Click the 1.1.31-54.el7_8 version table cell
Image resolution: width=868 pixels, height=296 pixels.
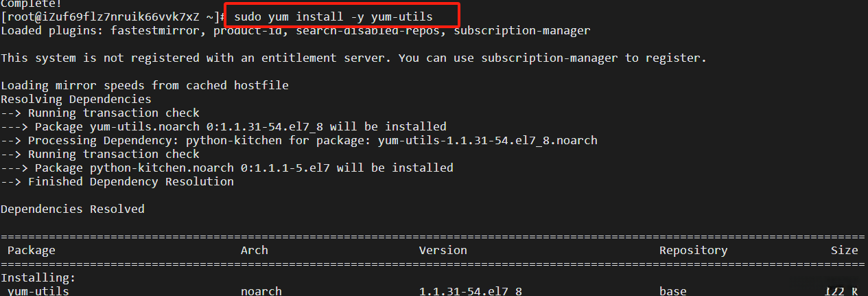tap(470, 291)
